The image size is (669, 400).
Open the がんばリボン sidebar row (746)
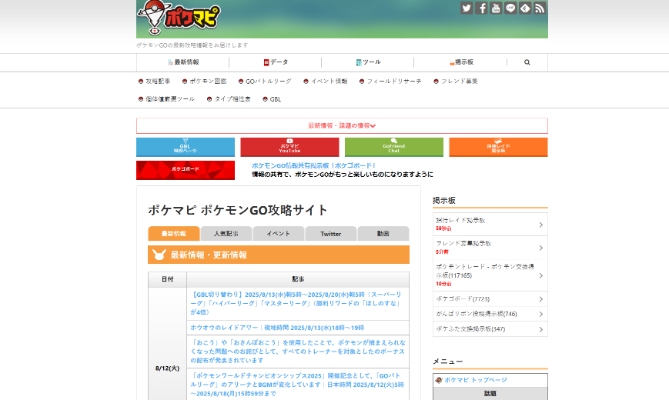point(490,314)
